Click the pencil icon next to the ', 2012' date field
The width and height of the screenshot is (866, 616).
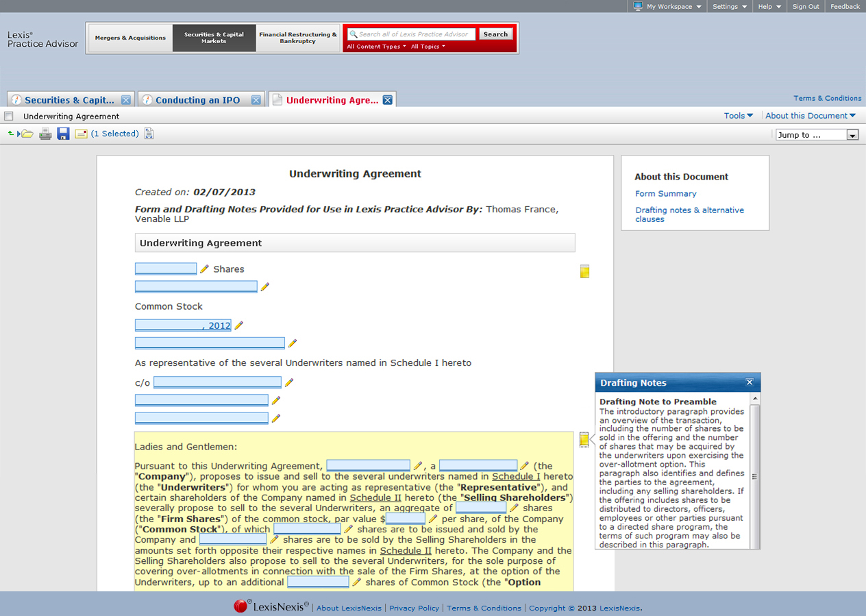(x=238, y=325)
